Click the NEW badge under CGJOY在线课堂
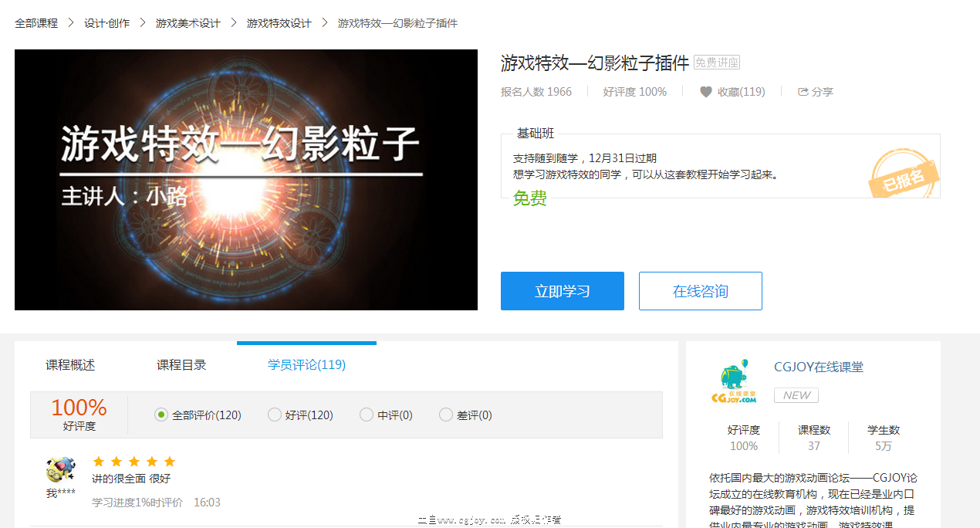This screenshot has width=980, height=528. pos(796,395)
